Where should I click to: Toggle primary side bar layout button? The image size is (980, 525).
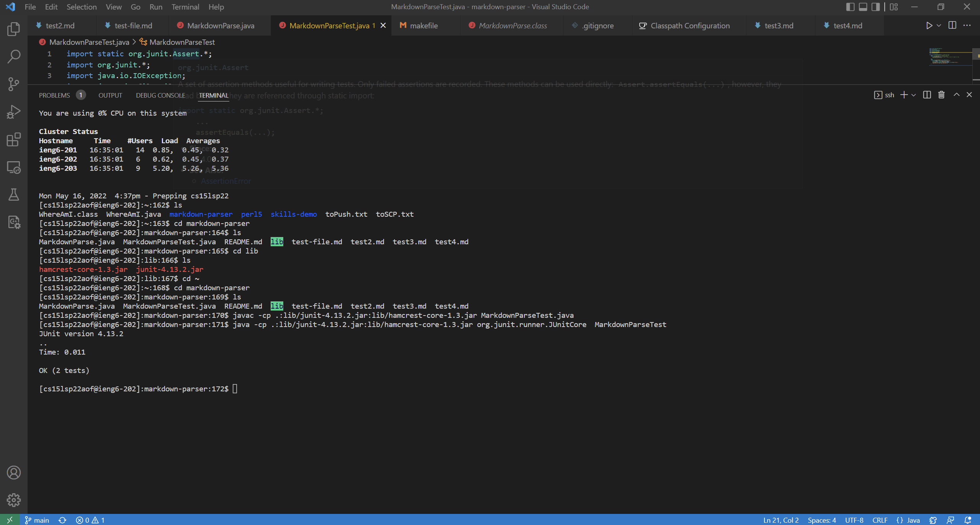(850, 7)
